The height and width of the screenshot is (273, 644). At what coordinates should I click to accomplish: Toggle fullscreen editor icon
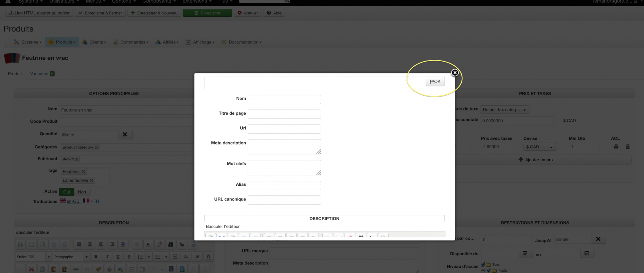pyautogui.click(x=32, y=244)
